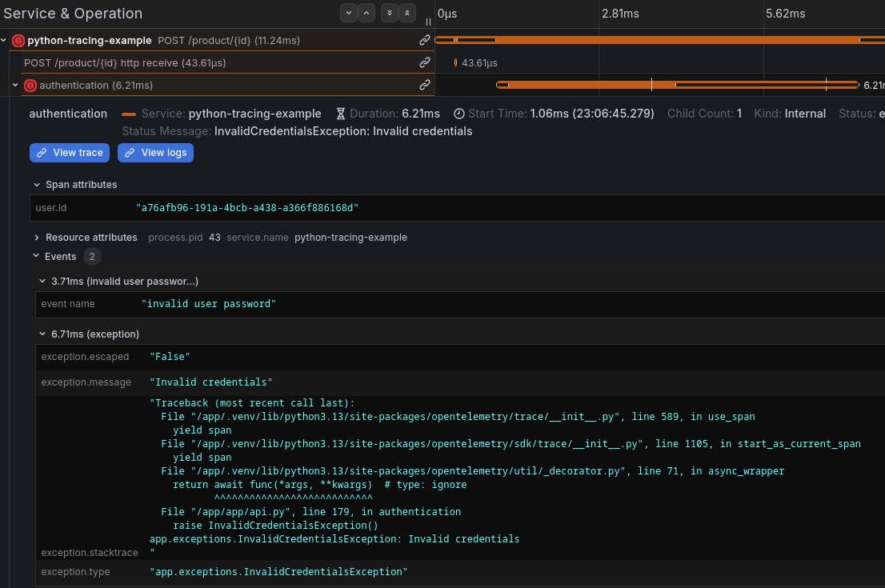Collapse the 3.71ms invalid user password event
Image resolution: width=885 pixels, height=588 pixels.
click(x=43, y=282)
